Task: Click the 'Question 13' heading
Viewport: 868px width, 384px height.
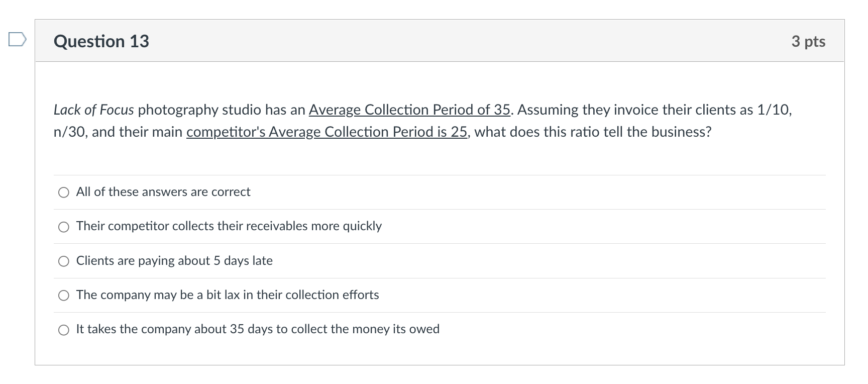Action: coord(101,41)
